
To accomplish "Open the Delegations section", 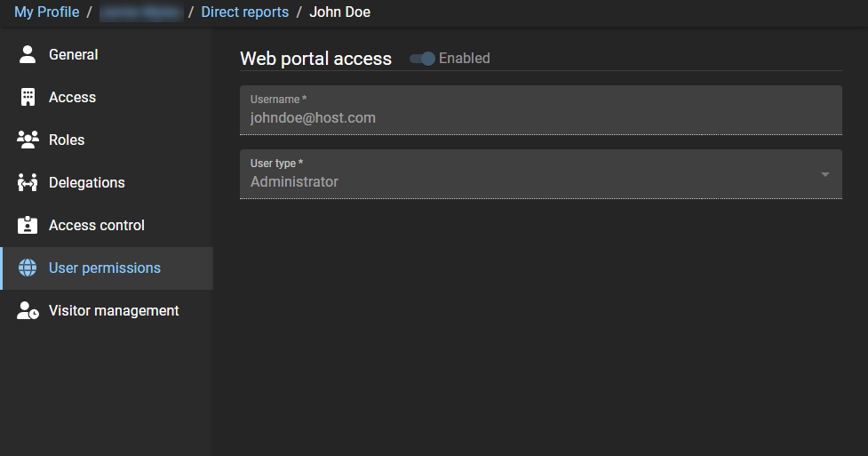I will tap(107, 182).
